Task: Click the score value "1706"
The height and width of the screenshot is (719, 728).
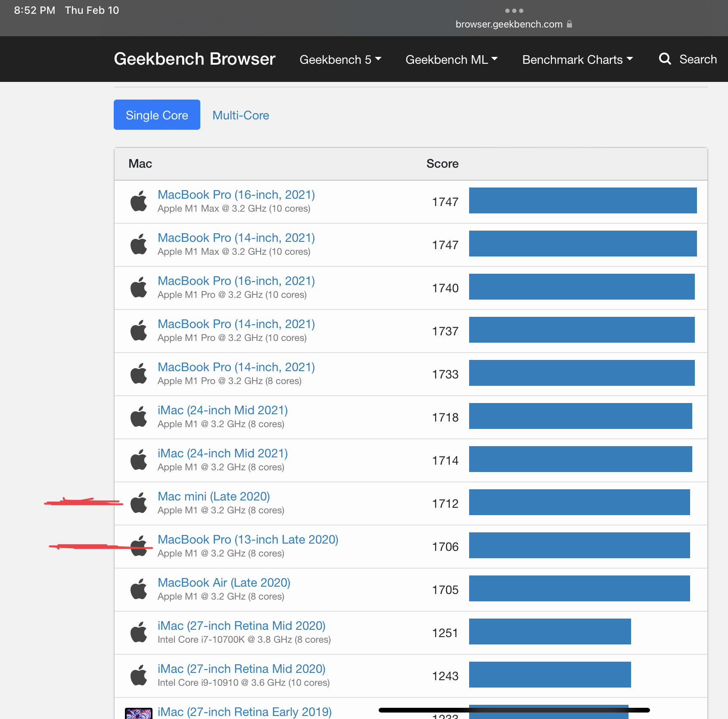Action: [x=445, y=547]
